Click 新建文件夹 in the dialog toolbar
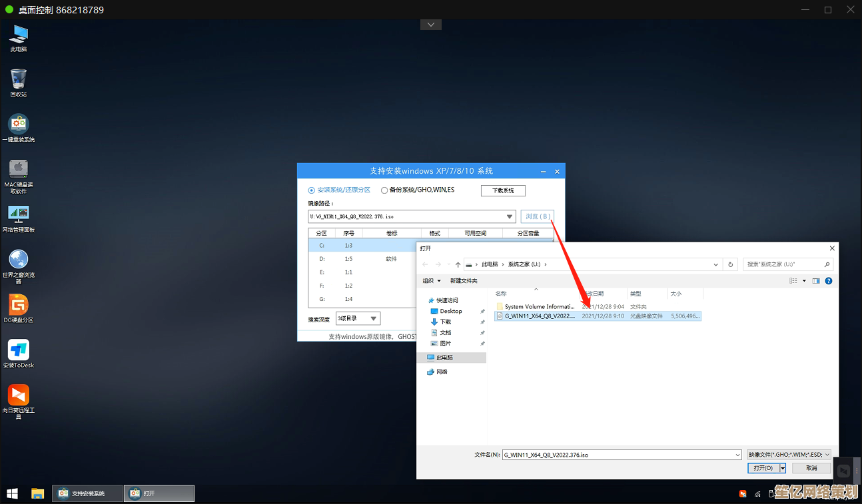Image resolution: width=862 pixels, height=504 pixels. (x=464, y=281)
